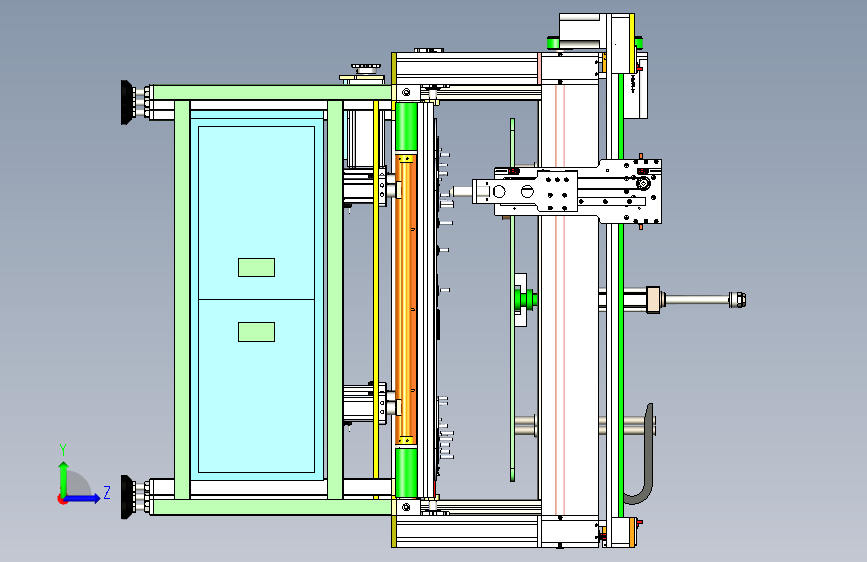Click the red X axis origin dot
The width and height of the screenshot is (867, 562).
click(x=61, y=499)
